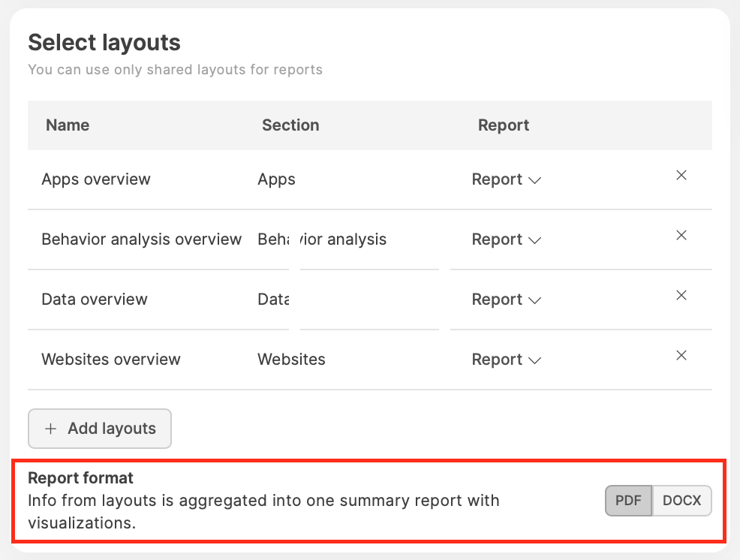This screenshot has height=560, width=740.
Task: Expand Report dropdown for Websites overview
Action: click(x=507, y=360)
